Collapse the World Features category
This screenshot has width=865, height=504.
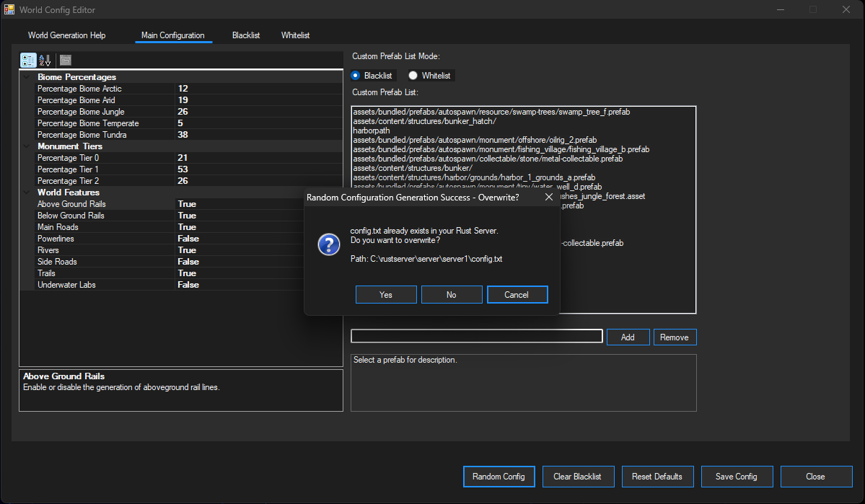click(25, 193)
